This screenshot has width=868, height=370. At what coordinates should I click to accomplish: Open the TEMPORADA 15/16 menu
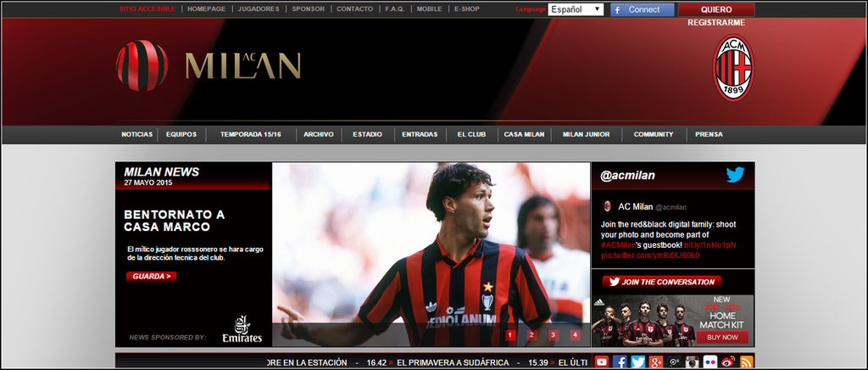[x=250, y=135]
